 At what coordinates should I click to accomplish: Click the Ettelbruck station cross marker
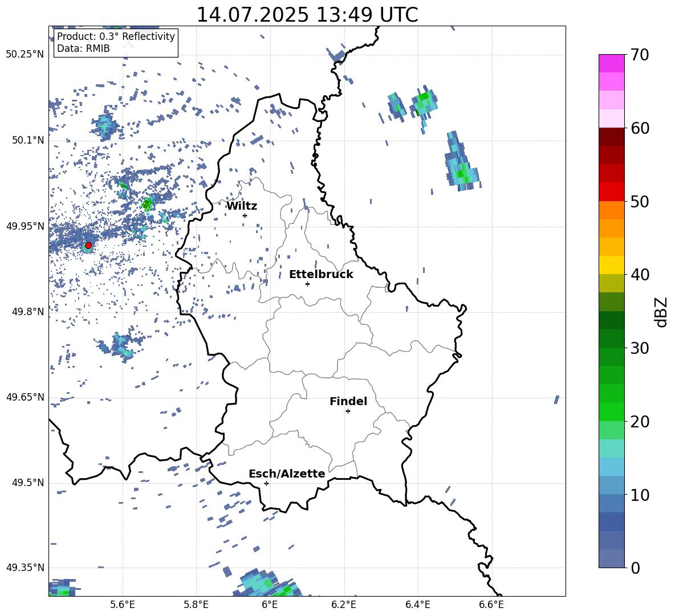pos(307,284)
